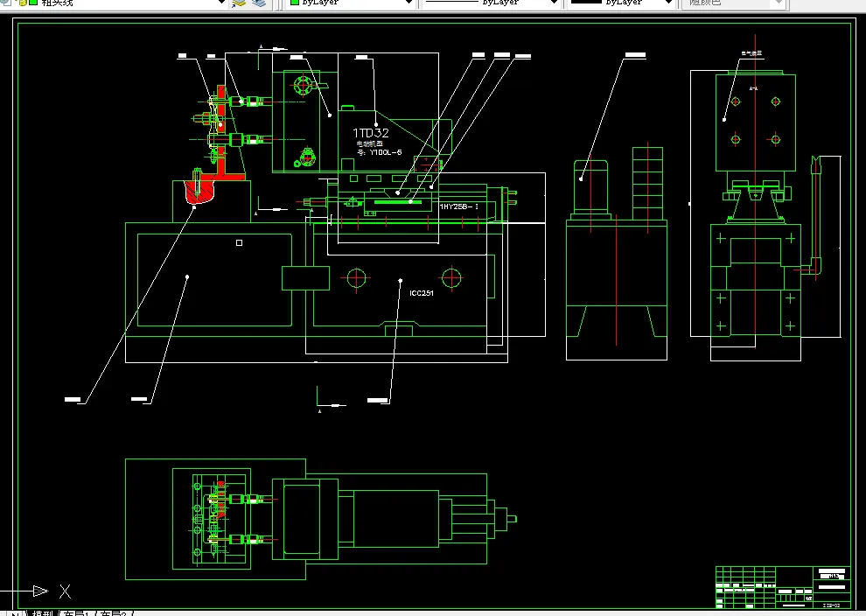Click the UCS X axis icon

pyautogui.click(x=66, y=591)
